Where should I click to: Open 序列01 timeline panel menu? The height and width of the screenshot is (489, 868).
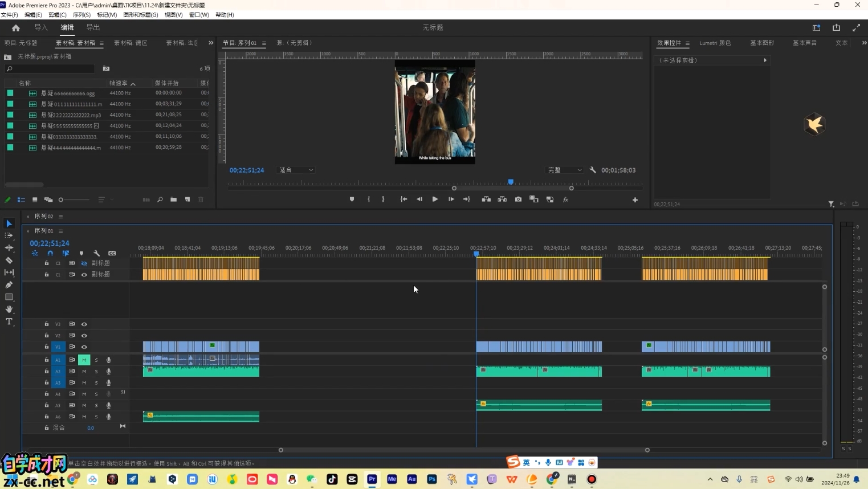tap(61, 231)
